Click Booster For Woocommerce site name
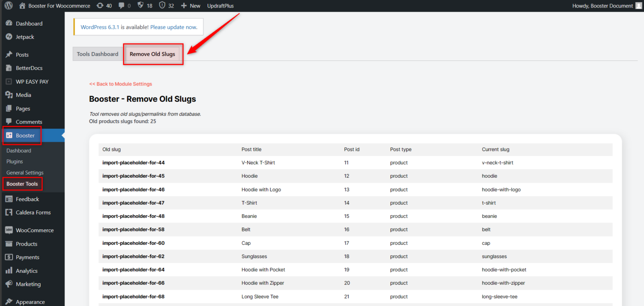This screenshot has width=644, height=306. click(59, 6)
